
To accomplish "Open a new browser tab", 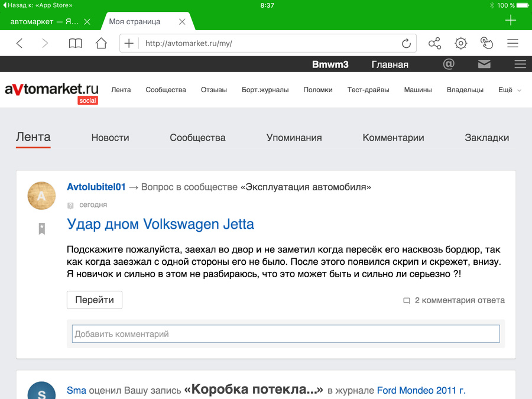I will (x=510, y=20).
